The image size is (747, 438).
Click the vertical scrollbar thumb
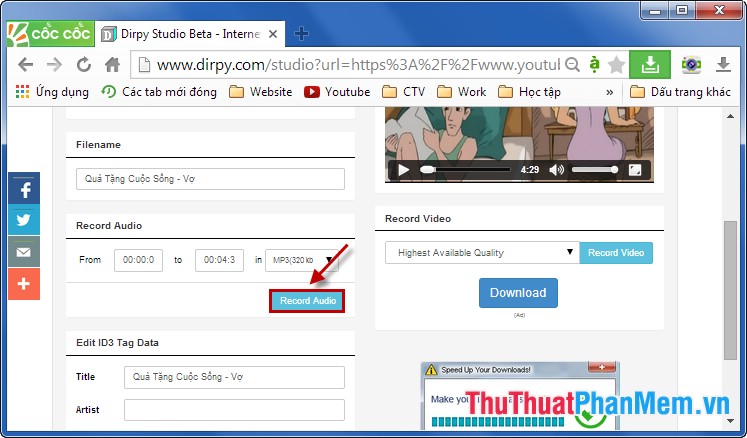(730, 290)
